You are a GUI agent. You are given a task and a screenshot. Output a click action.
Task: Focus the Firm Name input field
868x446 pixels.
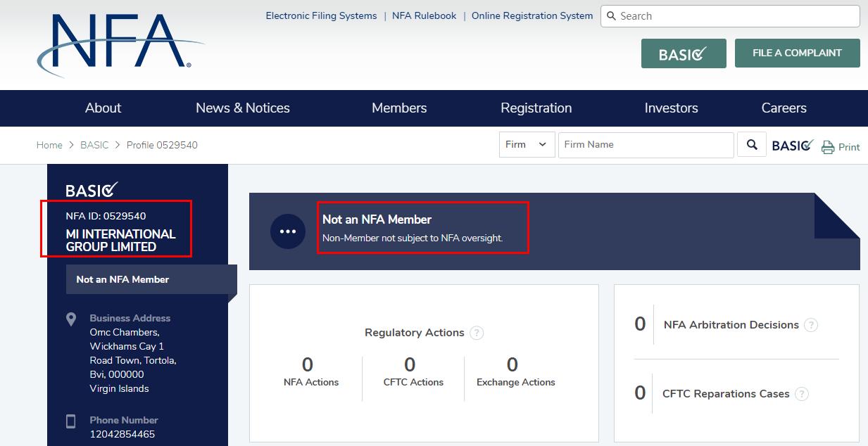pyautogui.click(x=646, y=145)
